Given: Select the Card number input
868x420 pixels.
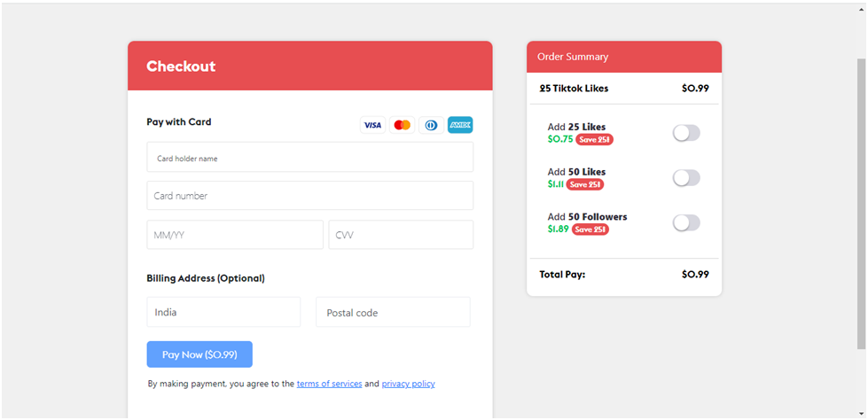Looking at the screenshot, I should pos(310,195).
